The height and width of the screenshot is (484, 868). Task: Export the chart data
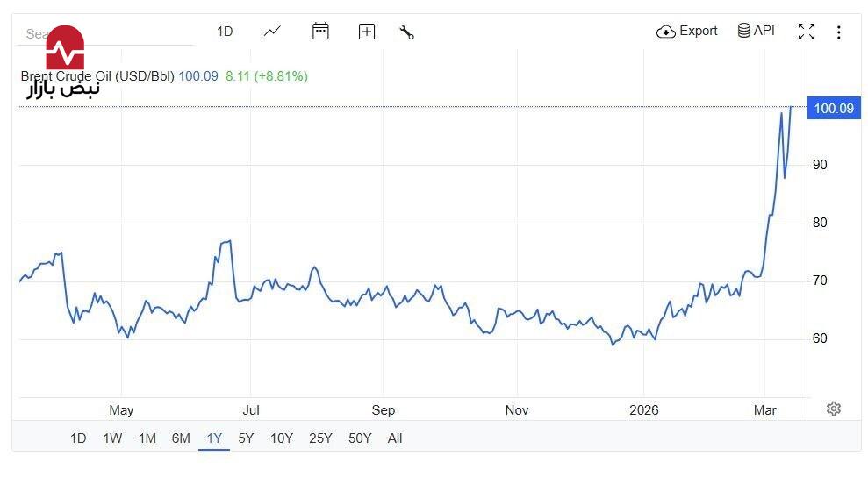coord(687,32)
